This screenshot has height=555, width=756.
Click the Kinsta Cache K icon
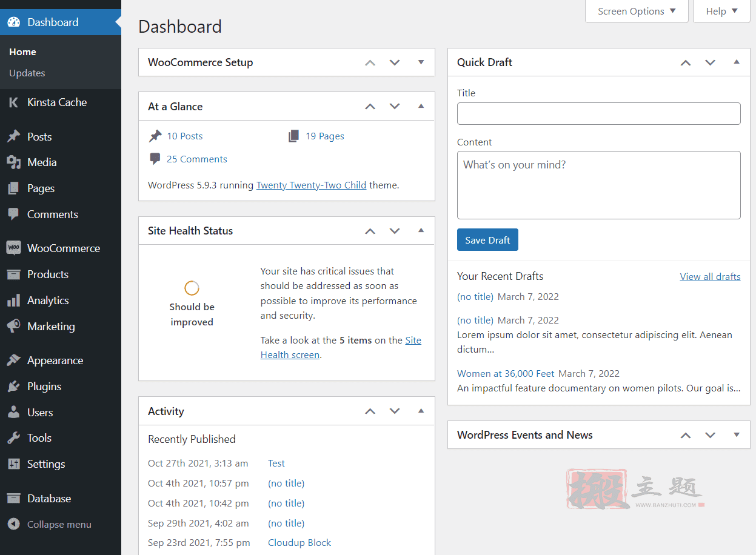(x=13, y=102)
